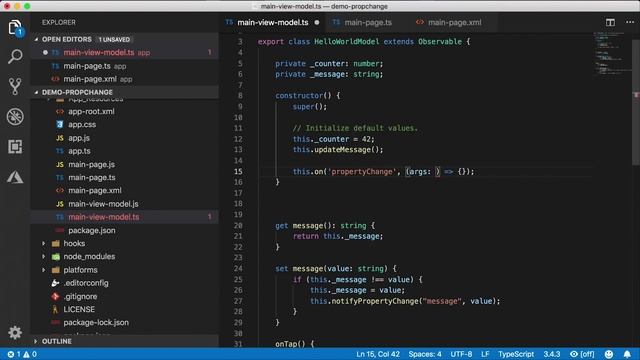The image size is (640, 360).
Task: Expand the node_modules folder
Action: tap(124, 256)
